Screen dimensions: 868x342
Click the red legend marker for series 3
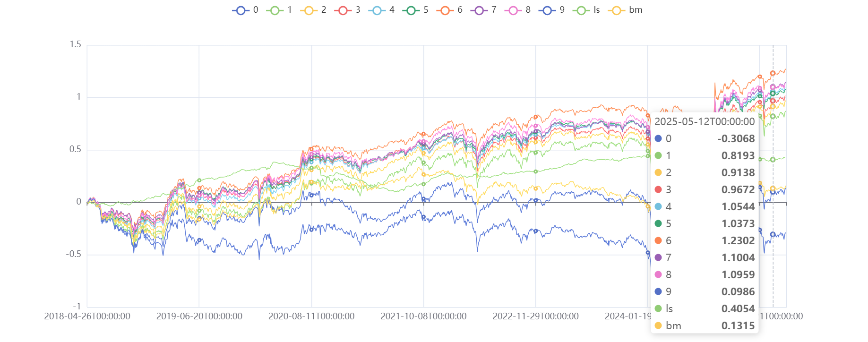[343, 10]
